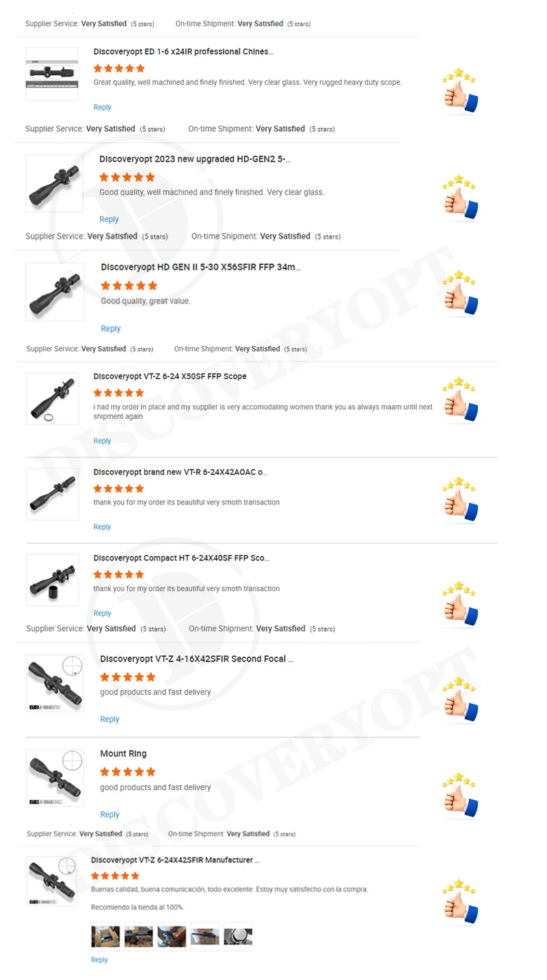Reply to the ED 1-6 x24IR review
This screenshot has height=980, width=547.
pyautogui.click(x=103, y=107)
